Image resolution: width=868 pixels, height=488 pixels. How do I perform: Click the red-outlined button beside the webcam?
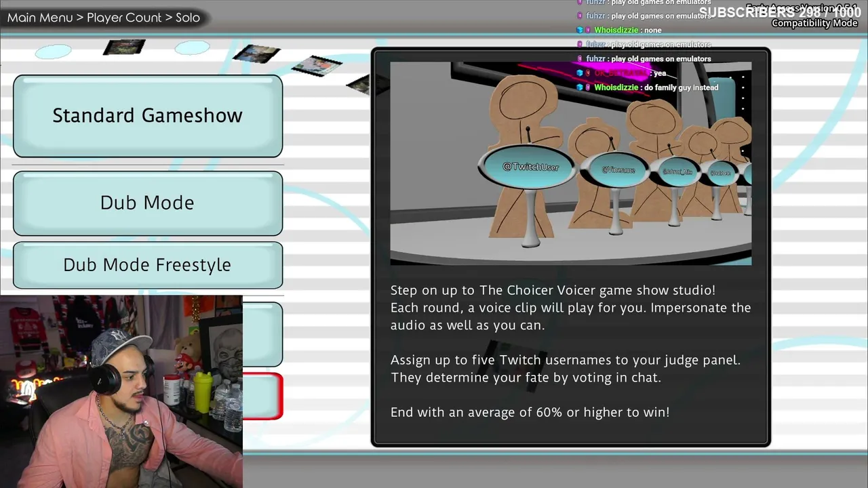tap(262, 396)
